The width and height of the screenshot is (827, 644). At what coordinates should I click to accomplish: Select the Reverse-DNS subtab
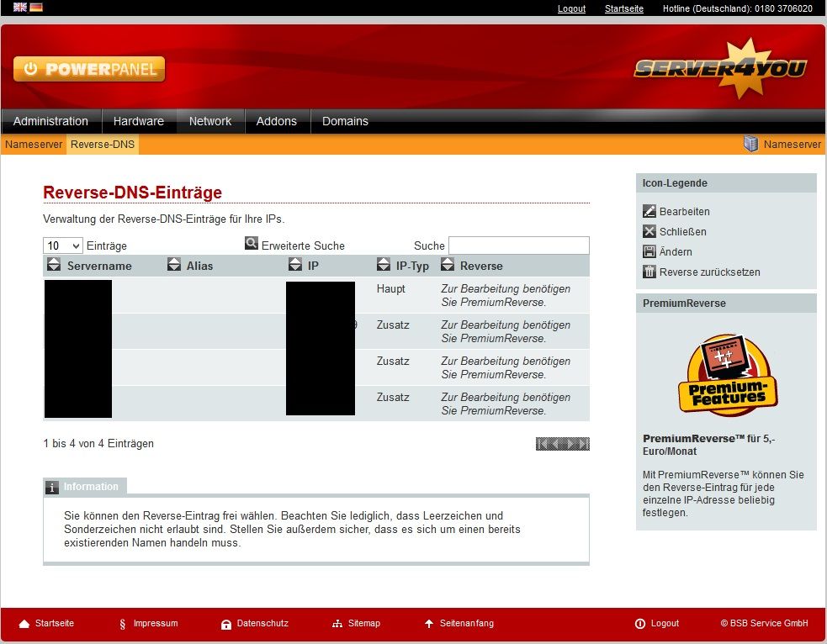[102, 145]
